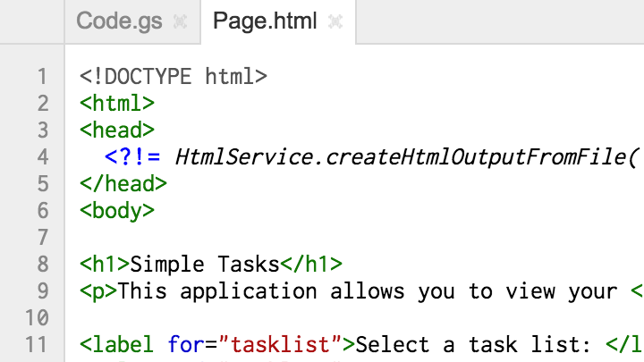644x362 pixels.
Task: Place cursor on empty line 7
Action: [x=354, y=238]
